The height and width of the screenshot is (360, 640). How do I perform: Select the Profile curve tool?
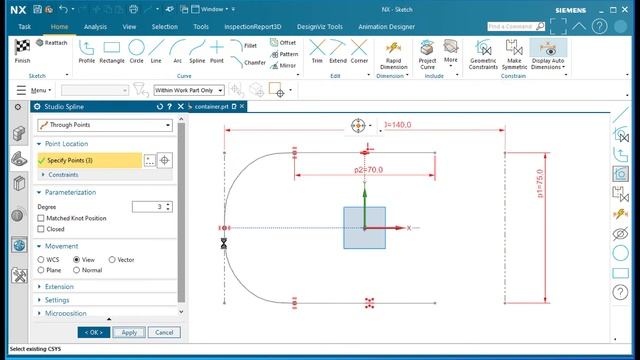click(87, 51)
